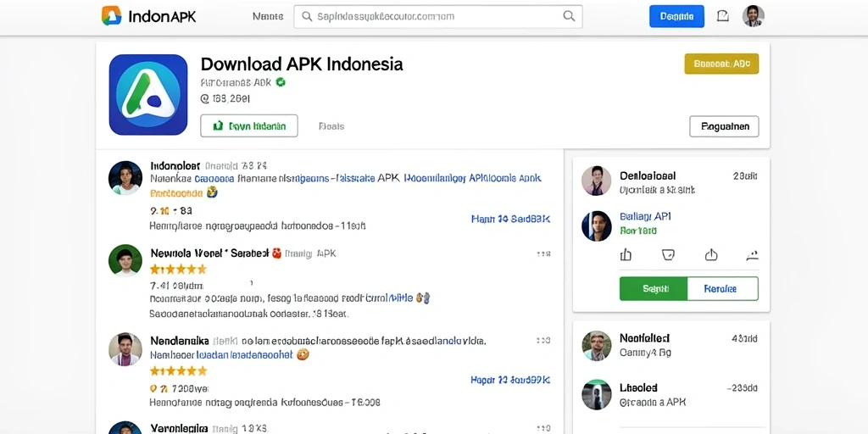Viewport: 868px width, 434px height.
Task: Click the Delioaloaal name in the sidebar
Action: 648,176
